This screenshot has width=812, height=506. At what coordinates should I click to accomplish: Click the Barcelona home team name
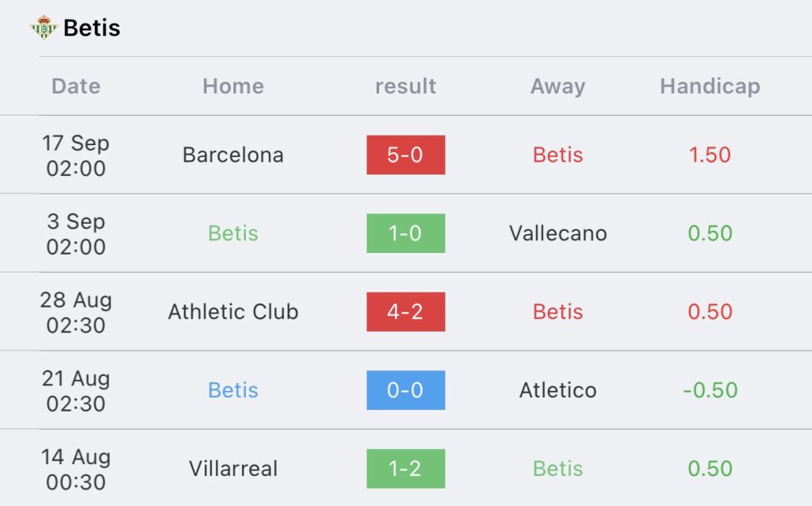click(233, 155)
